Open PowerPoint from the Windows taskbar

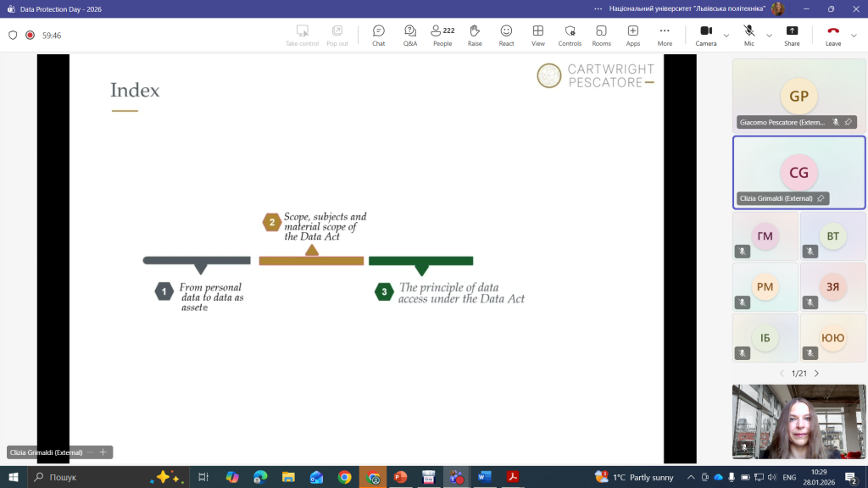[400, 477]
